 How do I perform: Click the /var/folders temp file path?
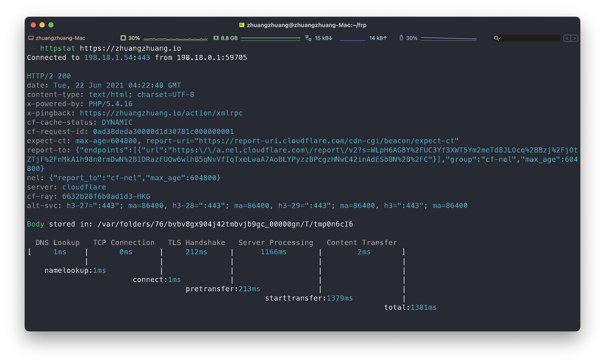point(225,224)
